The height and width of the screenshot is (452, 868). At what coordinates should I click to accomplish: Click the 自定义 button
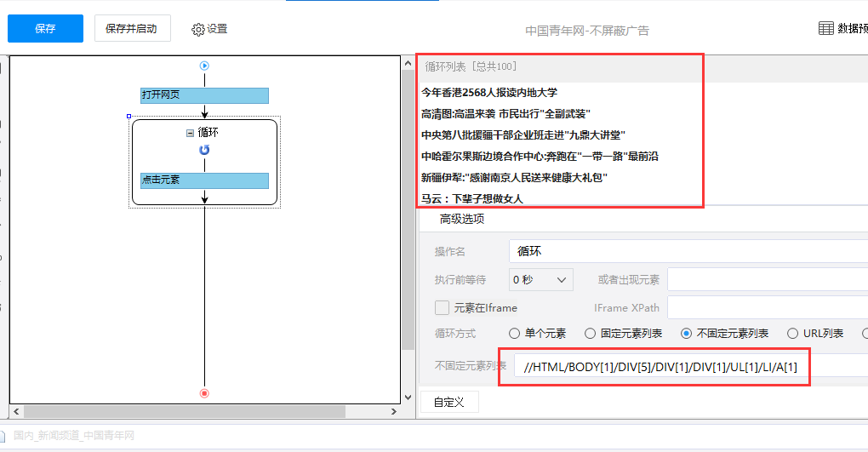(x=449, y=402)
